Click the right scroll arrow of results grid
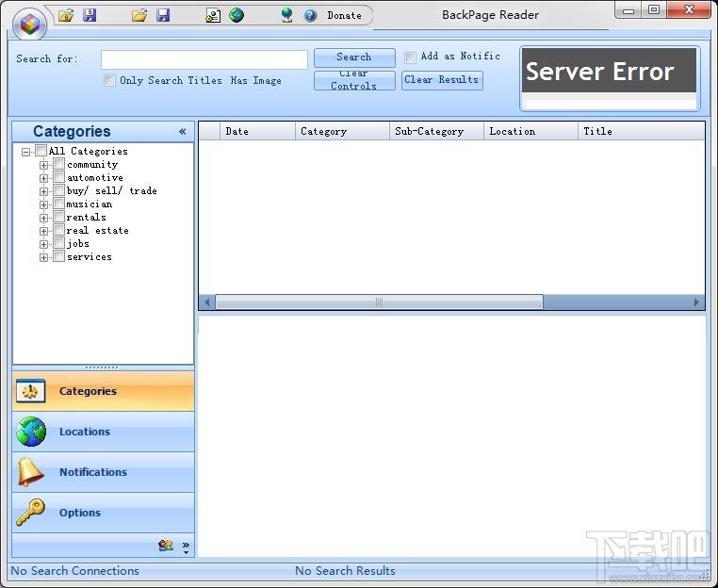 tap(696, 302)
